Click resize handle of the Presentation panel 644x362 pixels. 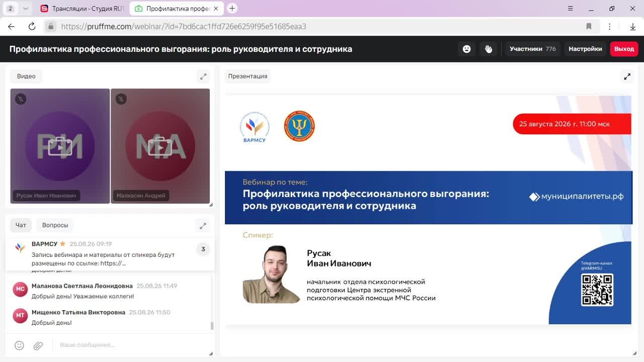[x=634, y=353]
